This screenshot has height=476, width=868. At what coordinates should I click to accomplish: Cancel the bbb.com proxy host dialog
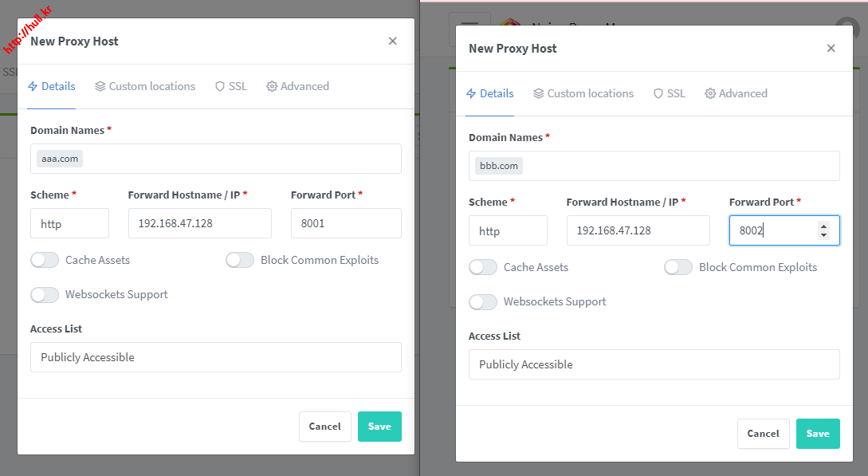(763, 434)
